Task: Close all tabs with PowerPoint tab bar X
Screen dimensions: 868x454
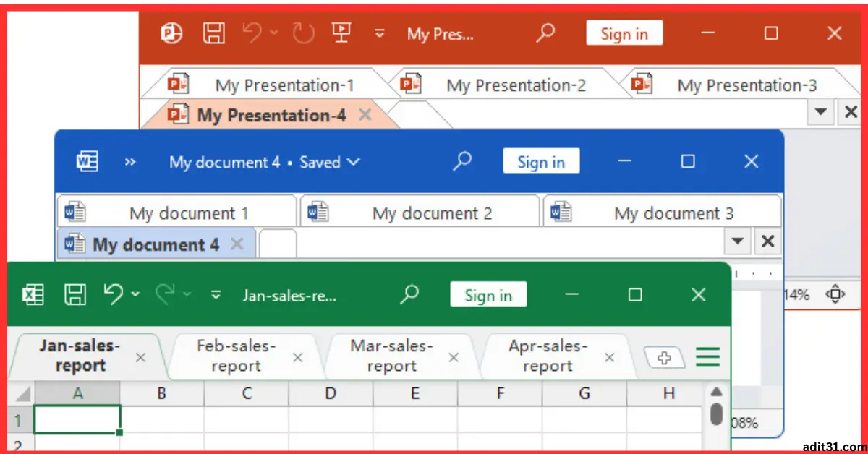Action: (x=850, y=112)
